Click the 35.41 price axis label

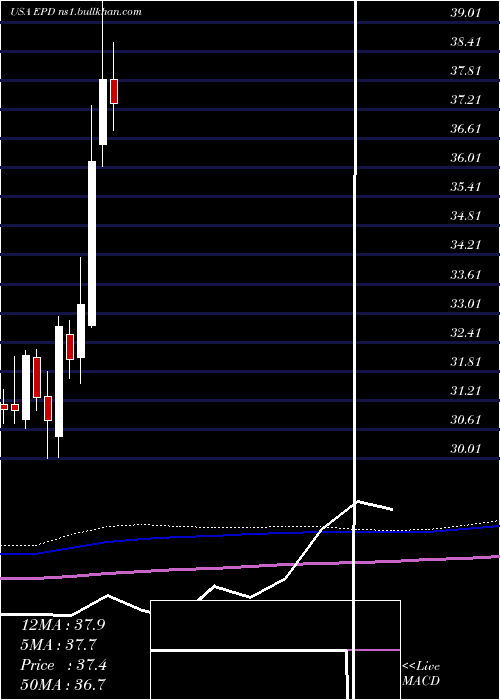click(466, 187)
